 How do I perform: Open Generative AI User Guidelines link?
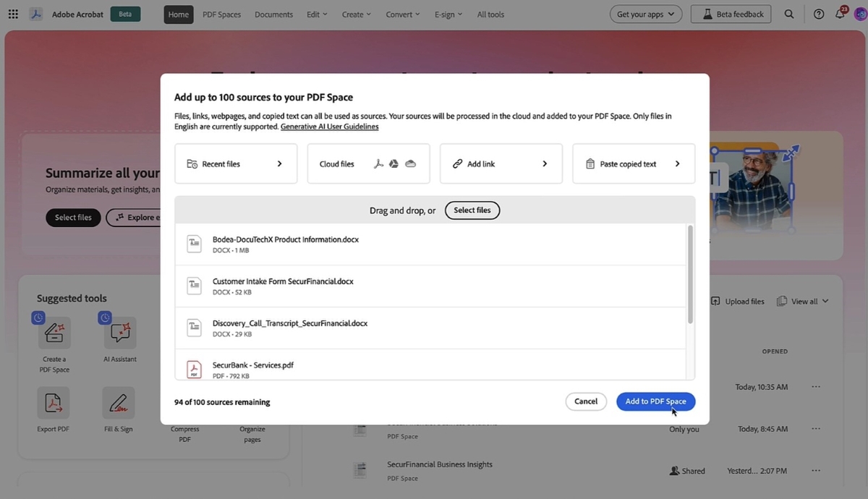330,127
